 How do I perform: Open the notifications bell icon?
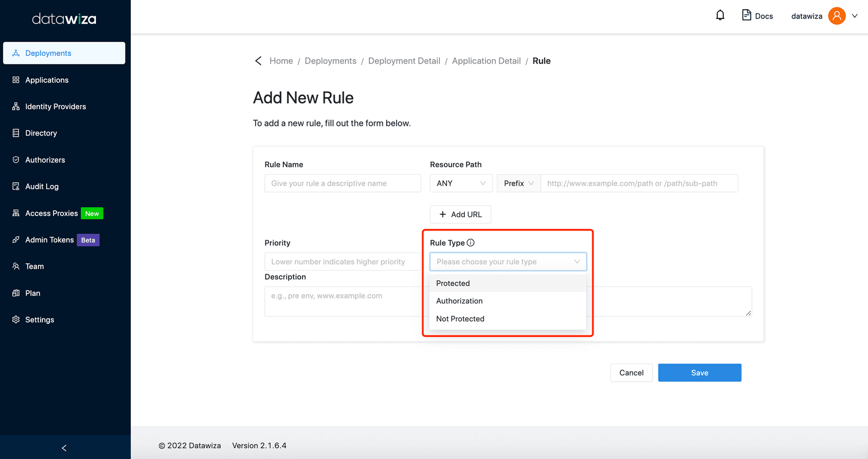(720, 15)
